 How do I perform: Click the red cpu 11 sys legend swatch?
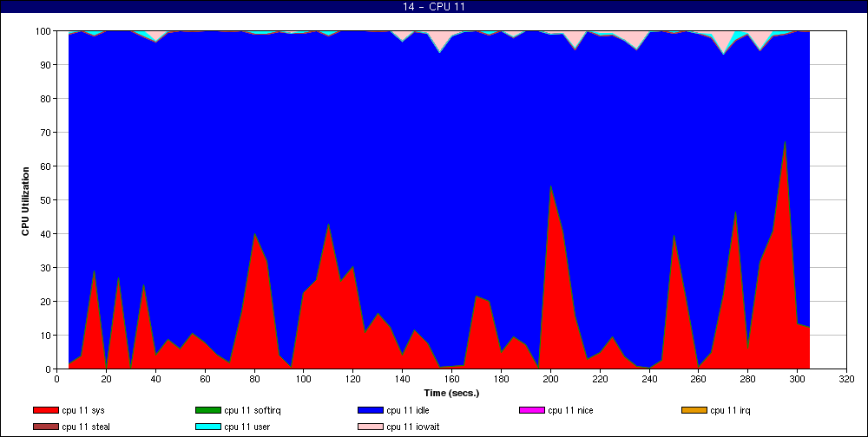(x=45, y=410)
